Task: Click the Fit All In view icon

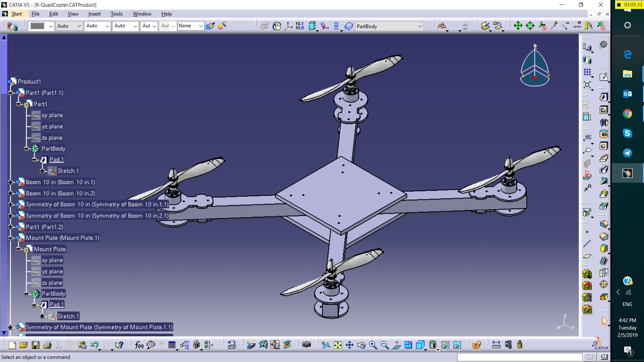Action: click(x=338, y=345)
